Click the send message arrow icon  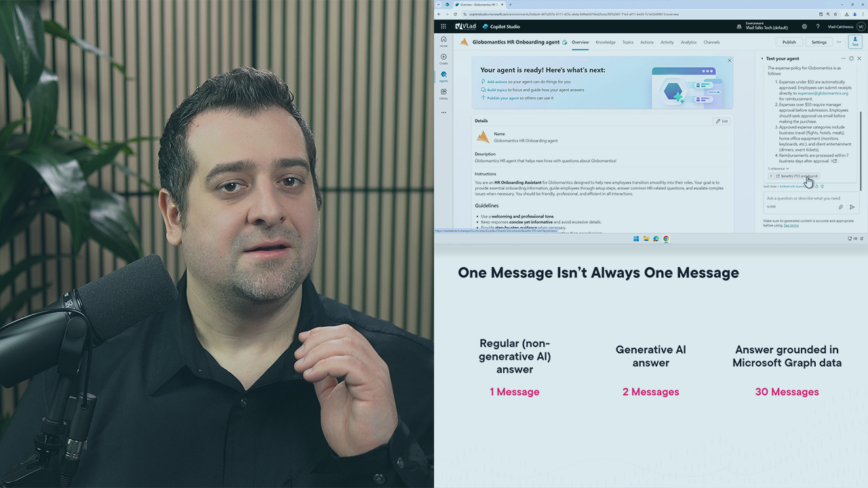coord(852,207)
